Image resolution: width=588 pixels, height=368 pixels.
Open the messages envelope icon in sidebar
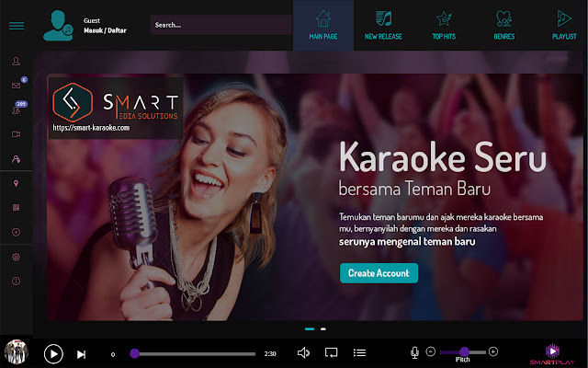coord(16,86)
